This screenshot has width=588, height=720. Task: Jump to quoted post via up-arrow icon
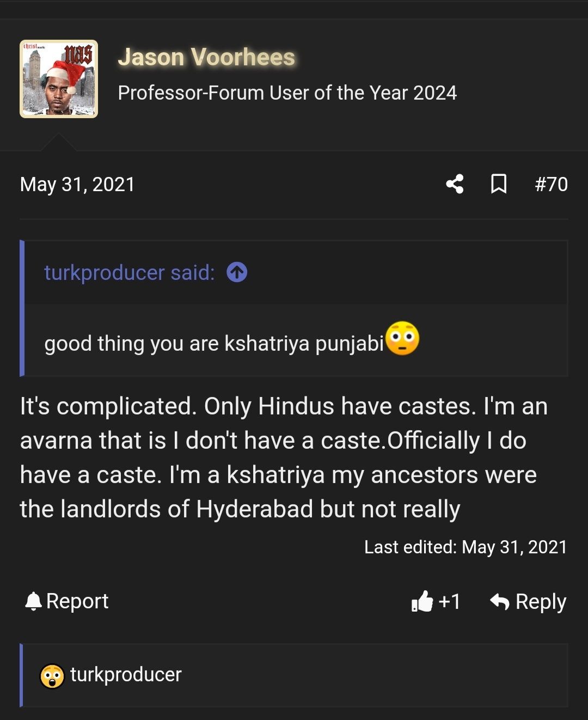click(x=237, y=272)
